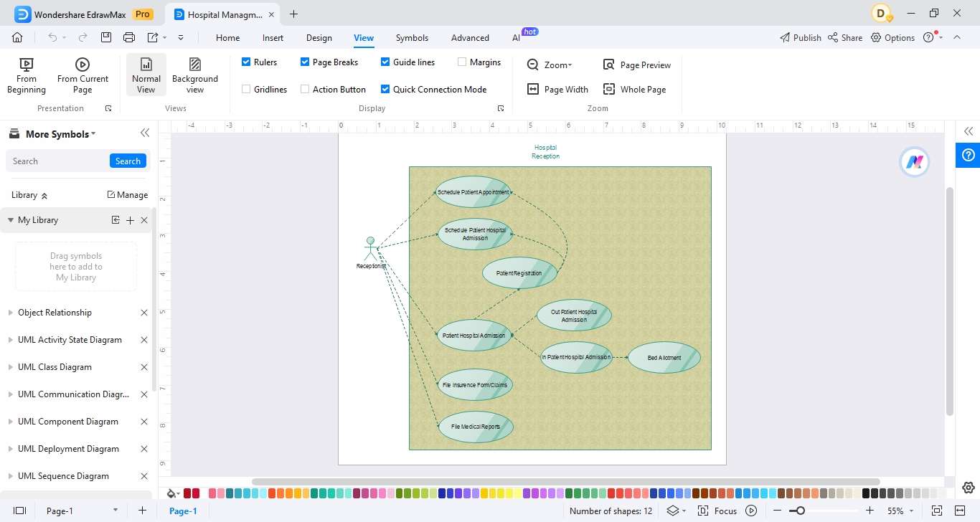Switch to Background view
This screenshot has height=522, width=980.
click(195, 76)
